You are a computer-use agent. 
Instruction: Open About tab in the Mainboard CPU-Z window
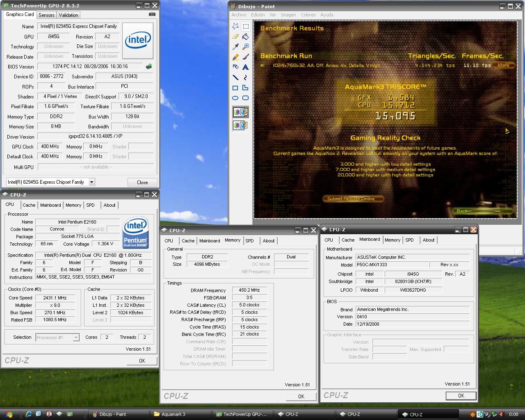[x=429, y=240]
